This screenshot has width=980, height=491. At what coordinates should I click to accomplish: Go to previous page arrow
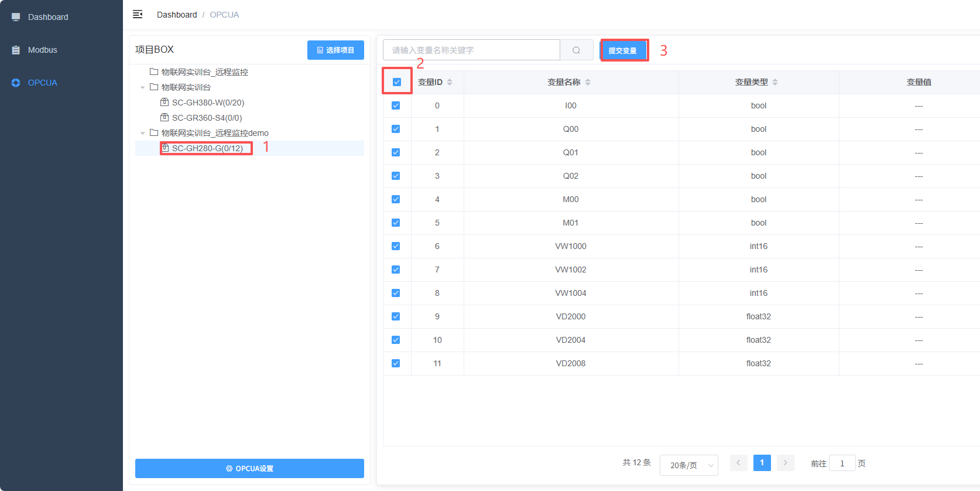coord(738,463)
